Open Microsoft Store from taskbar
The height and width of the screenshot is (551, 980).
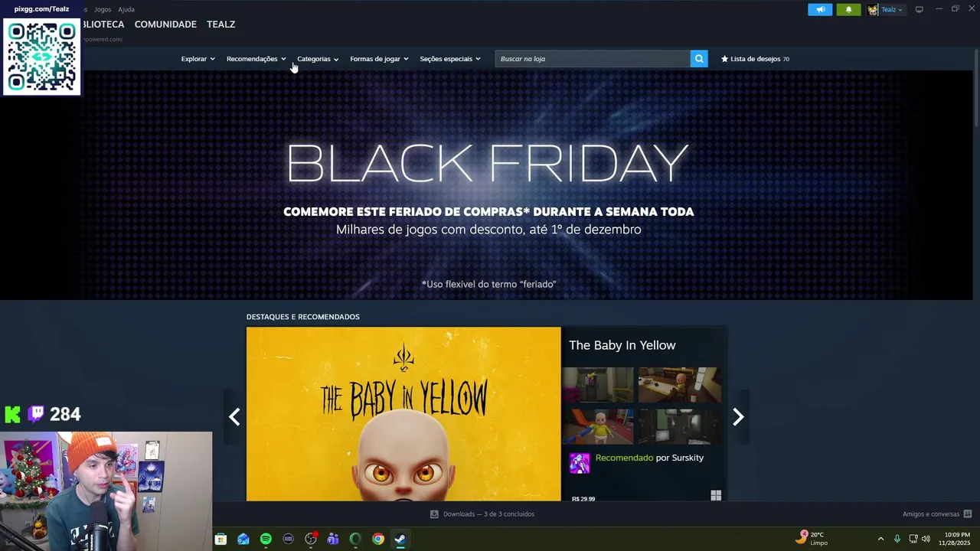coord(220,539)
